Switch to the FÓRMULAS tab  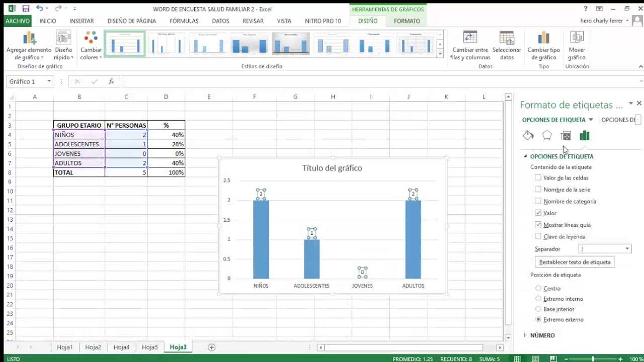184,21
